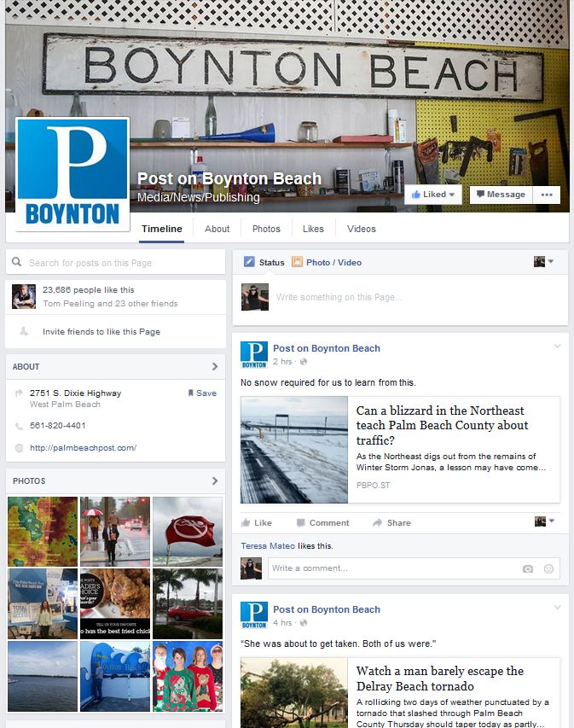Send a message with the Message button

502,195
